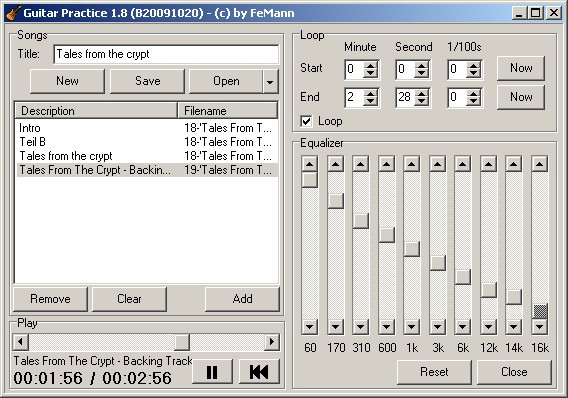The height and width of the screenshot is (398, 568).
Task: Click the 12k equalizer slider thumb
Action: 489,290
